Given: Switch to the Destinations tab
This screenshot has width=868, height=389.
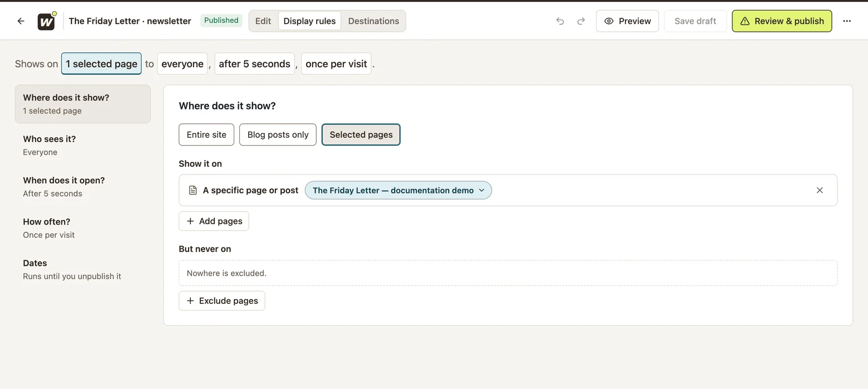Looking at the screenshot, I should tap(373, 21).
